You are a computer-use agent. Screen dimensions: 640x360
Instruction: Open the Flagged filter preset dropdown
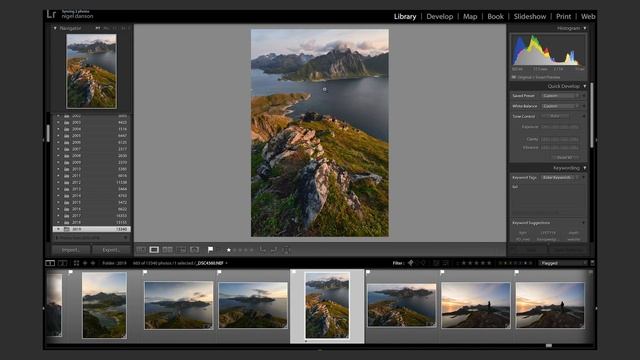[563, 263]
